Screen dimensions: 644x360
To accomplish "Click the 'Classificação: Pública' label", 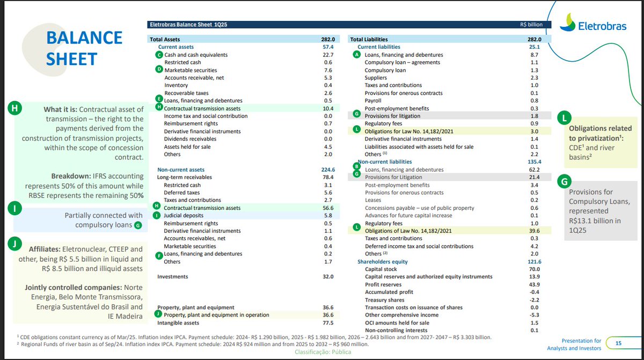I will coord(323,352).
